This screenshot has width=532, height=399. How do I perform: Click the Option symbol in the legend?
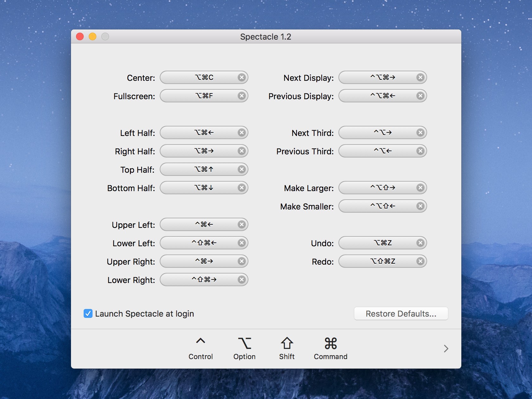click(244, 344)
